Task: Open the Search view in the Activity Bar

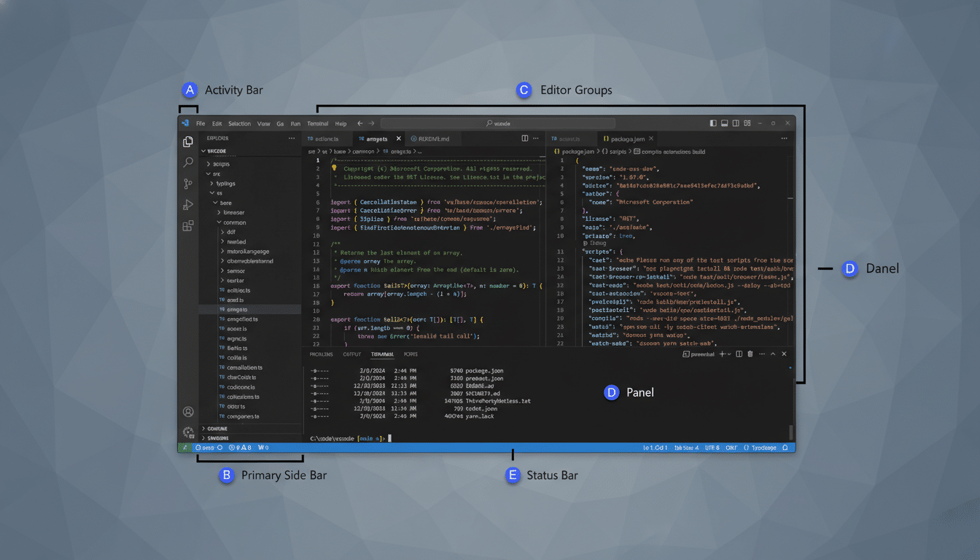Action: 188,162
